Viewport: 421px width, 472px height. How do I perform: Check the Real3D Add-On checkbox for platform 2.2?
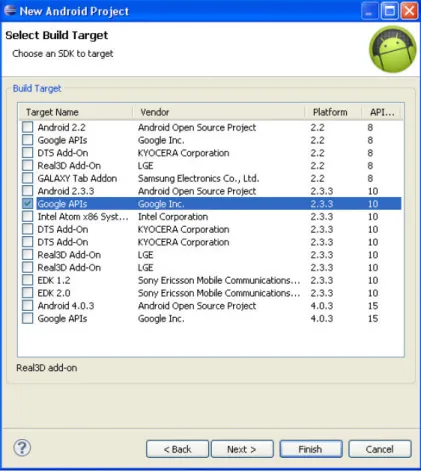click(x=28, y=165)
